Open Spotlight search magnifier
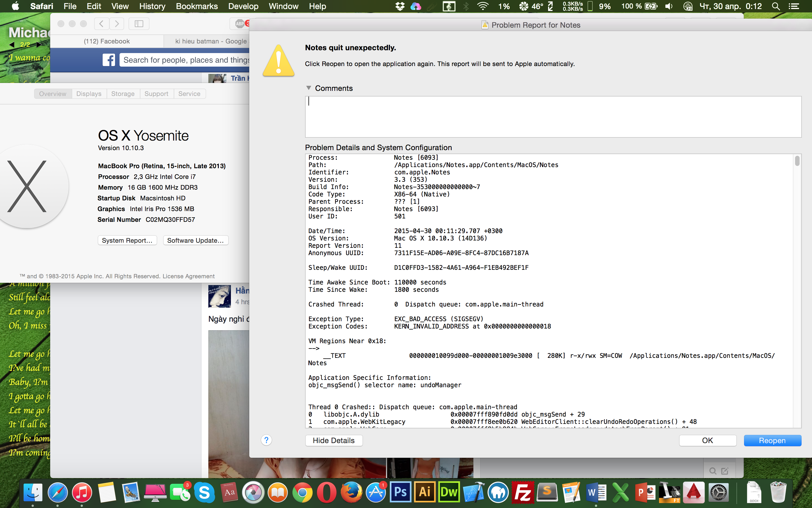Image resolution: width=812 pixels, height=508 pixels. coord(776,6)
